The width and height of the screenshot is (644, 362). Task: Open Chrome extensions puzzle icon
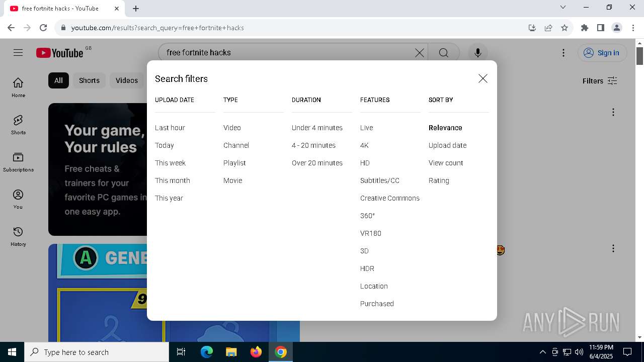[584, 28]
